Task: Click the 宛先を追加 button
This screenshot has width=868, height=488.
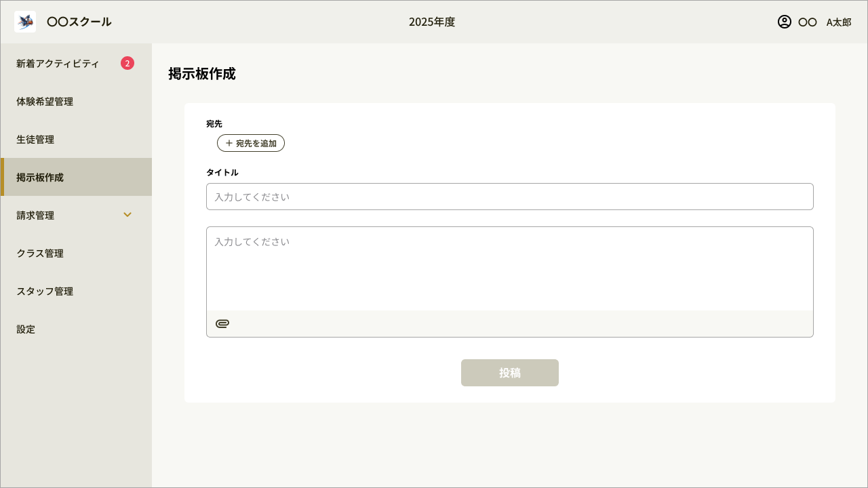Action: [251, 143]
